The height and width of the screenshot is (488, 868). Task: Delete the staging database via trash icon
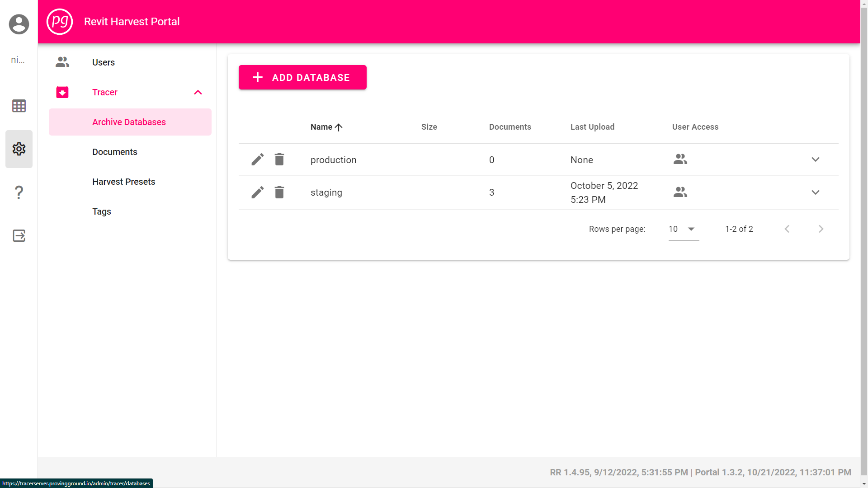coord(279,192)
